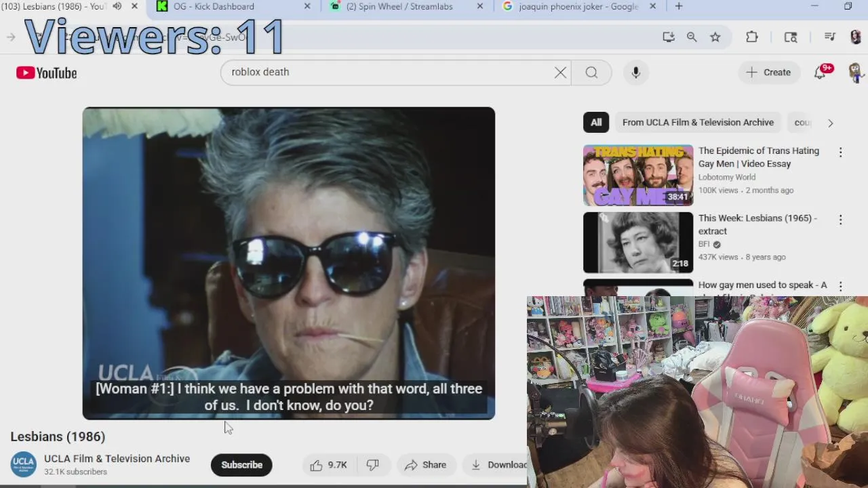Click the Create button
This screenshot has height=488, width=868.
click(x=768, y=73)
